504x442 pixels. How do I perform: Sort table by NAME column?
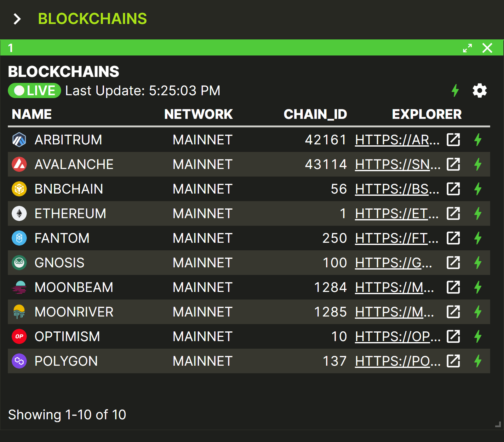point(31,114)
